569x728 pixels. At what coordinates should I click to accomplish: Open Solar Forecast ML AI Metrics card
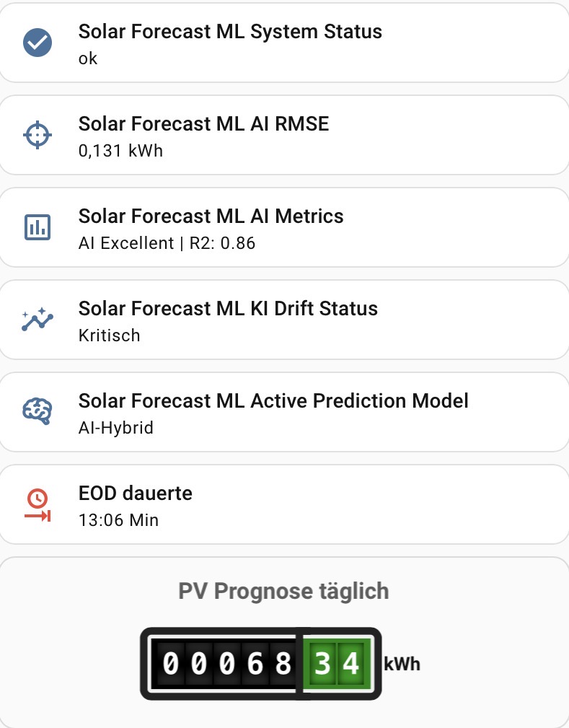pyautogui.click(x=284, y=227)
